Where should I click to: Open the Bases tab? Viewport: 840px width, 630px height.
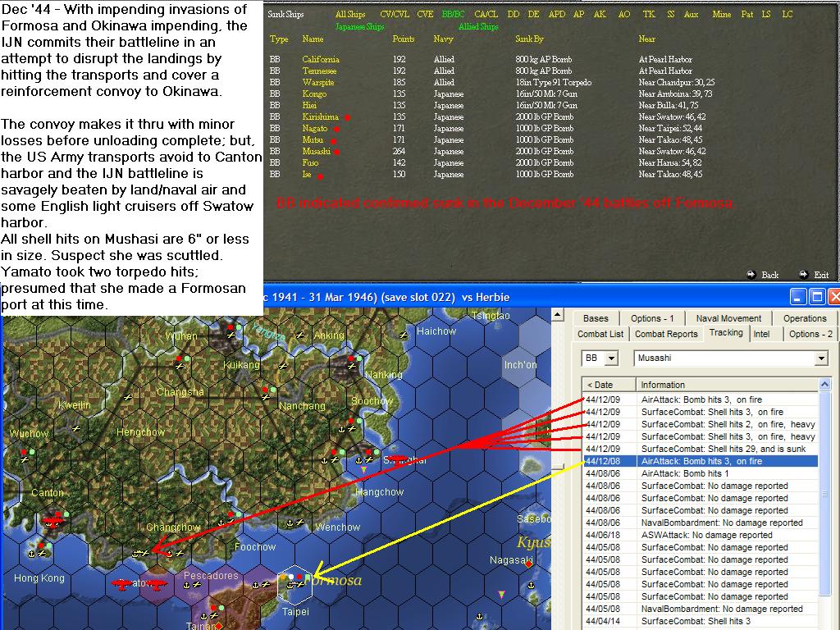click(596, 318)
